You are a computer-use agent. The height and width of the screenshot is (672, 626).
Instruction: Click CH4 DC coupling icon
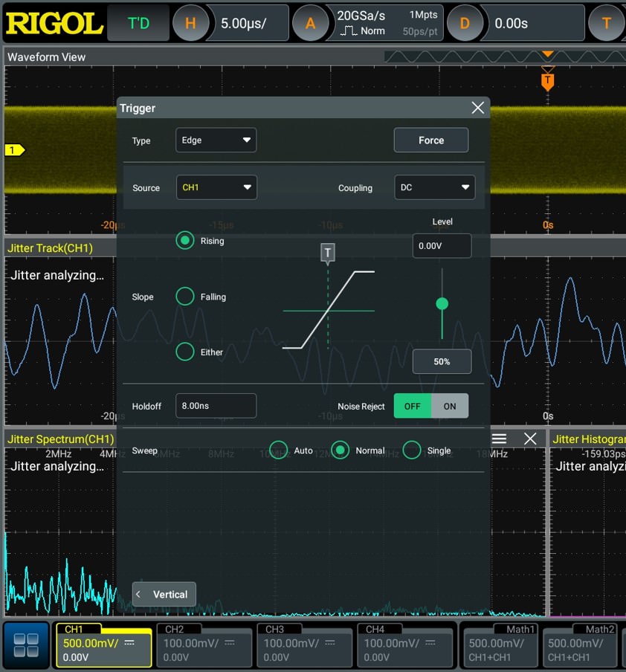click(x=430, y=642)
